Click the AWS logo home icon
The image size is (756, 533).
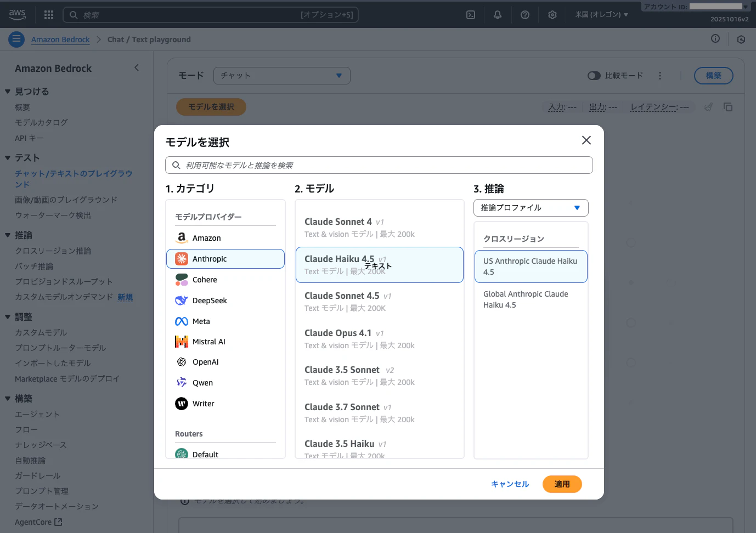coord(17,15)
